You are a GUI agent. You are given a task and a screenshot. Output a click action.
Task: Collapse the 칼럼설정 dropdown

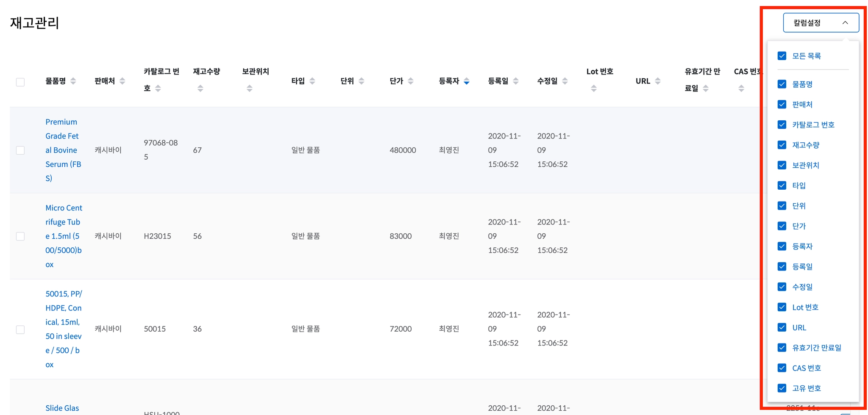[x=821, y=23]
